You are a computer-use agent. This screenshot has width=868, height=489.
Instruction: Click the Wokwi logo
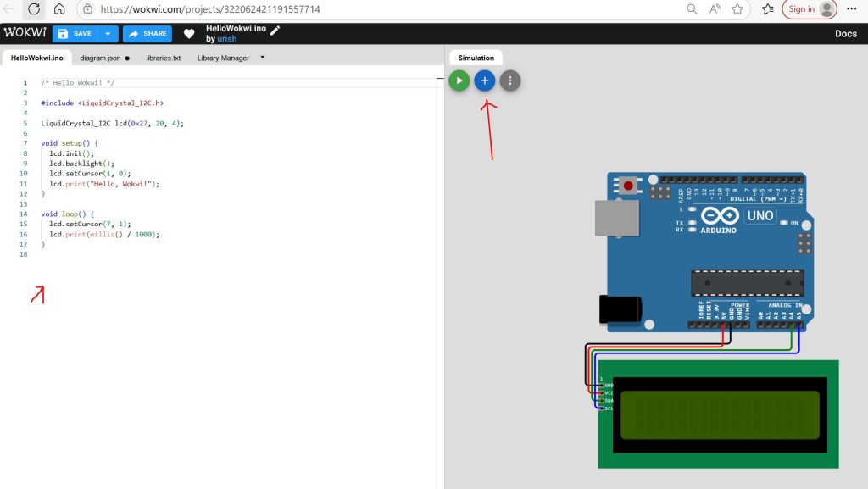[25, 33]
